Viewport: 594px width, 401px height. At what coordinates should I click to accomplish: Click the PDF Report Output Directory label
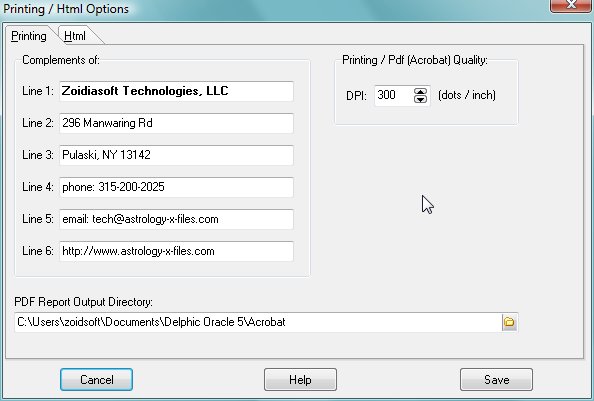[x=83, y=302]
